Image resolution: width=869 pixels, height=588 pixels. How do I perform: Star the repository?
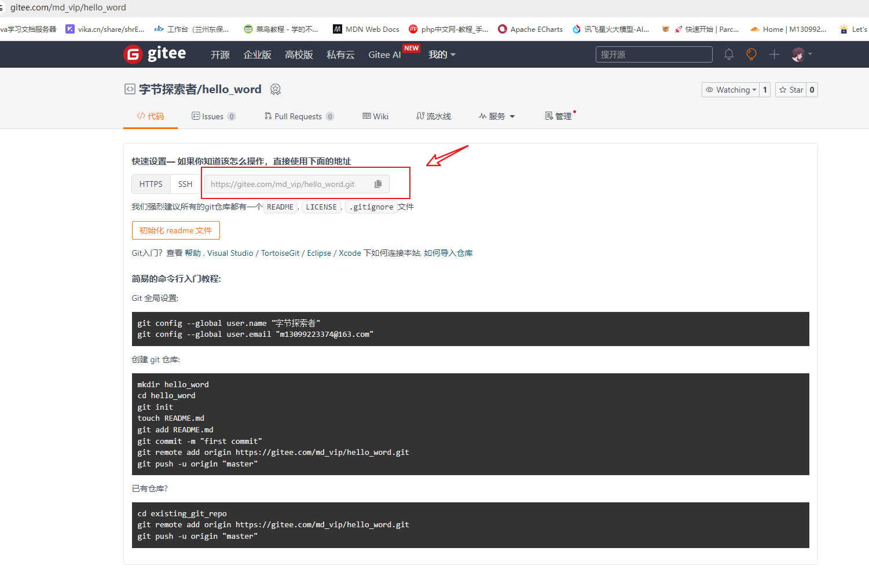791,90
